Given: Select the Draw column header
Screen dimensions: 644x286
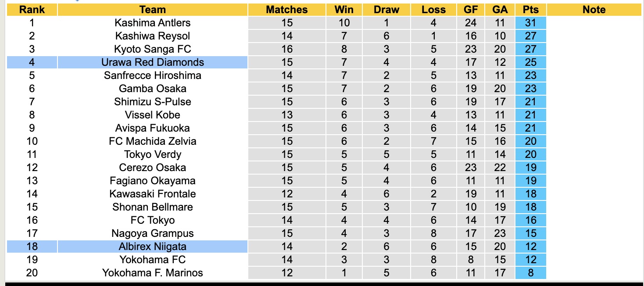Looking at the screenshot, I should 386,10.
